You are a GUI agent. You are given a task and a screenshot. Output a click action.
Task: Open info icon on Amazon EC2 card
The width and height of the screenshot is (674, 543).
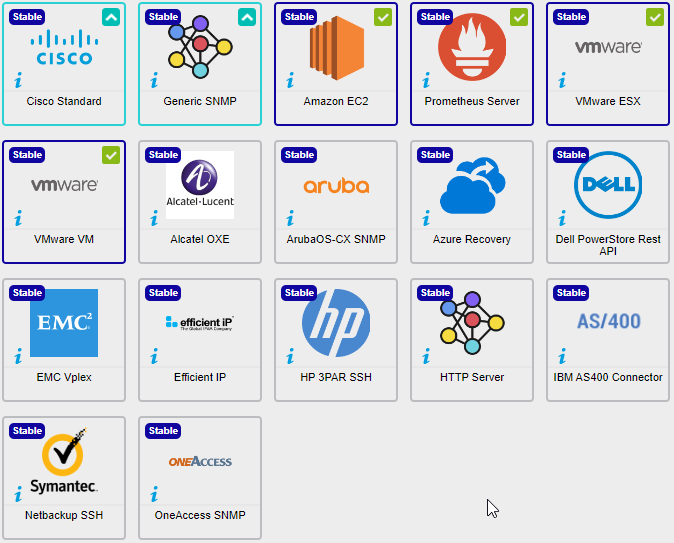(x=290, y=80)
